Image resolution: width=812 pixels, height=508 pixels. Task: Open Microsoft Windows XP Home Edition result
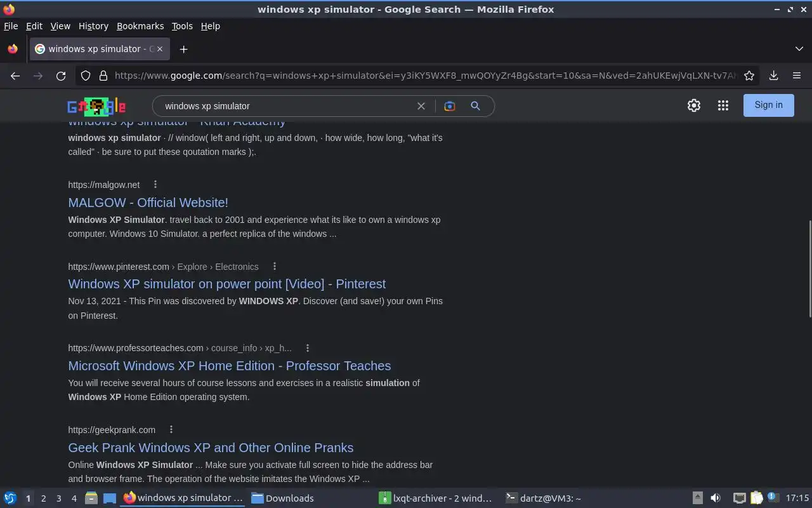tap(230, 366)
